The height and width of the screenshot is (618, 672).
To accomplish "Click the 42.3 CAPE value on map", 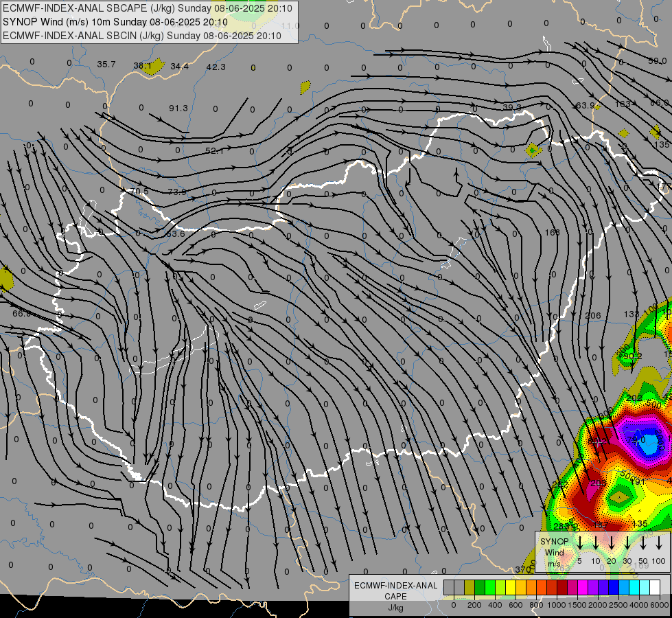I will 216,67.
